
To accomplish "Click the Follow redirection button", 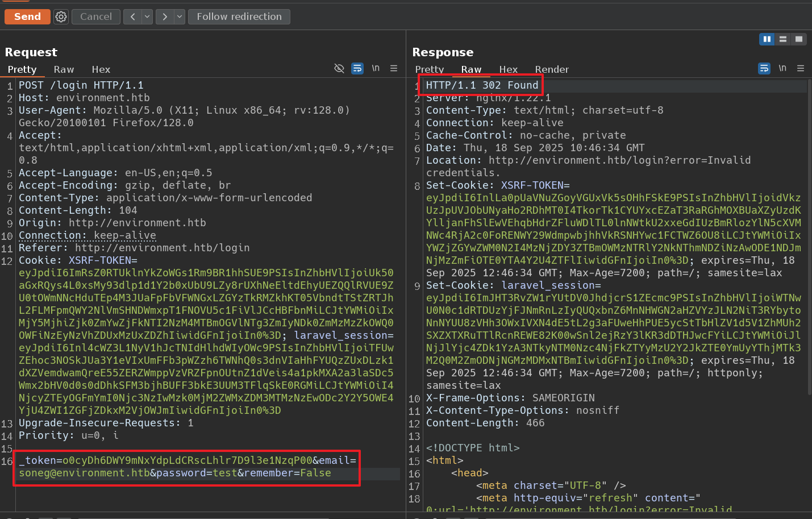I will click(x=239, y=16).
